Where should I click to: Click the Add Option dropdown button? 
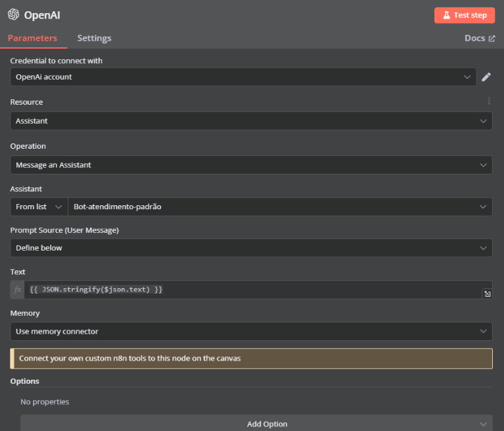257,424
